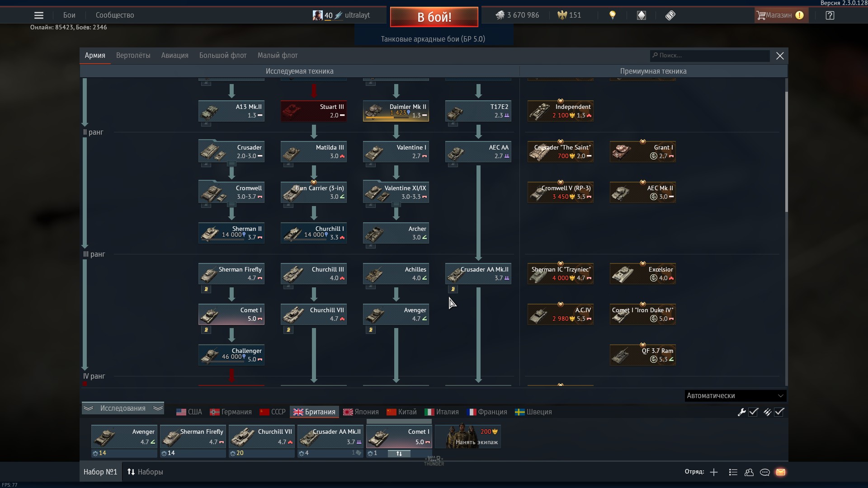The height and width of the screenshot is (488, 868).
Task: Collapse the Исследования panel
Action: click(x=123, y=408)
